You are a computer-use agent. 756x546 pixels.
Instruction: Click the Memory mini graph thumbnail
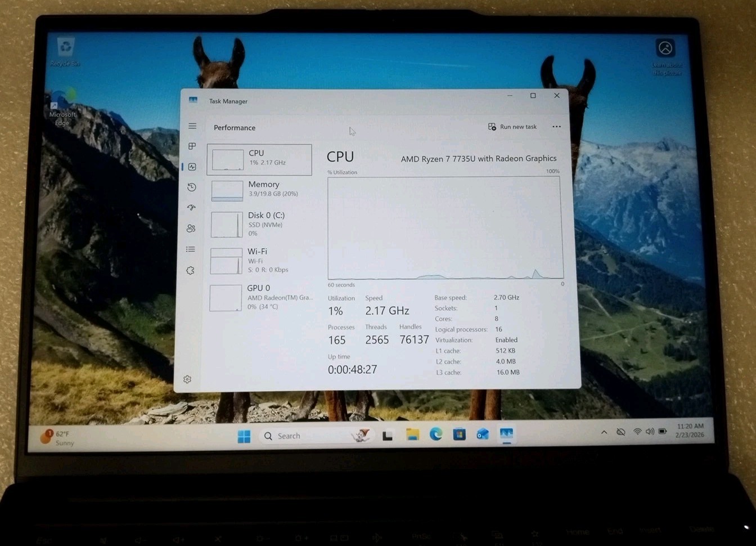pos(227,191)
